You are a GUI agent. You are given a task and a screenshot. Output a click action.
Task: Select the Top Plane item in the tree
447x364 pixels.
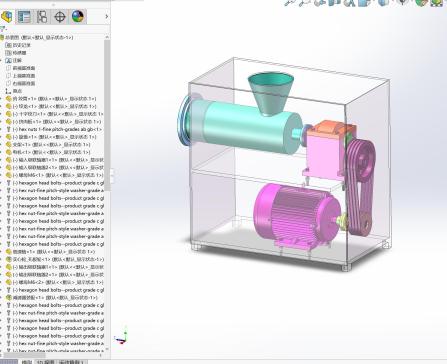[21, 76]
